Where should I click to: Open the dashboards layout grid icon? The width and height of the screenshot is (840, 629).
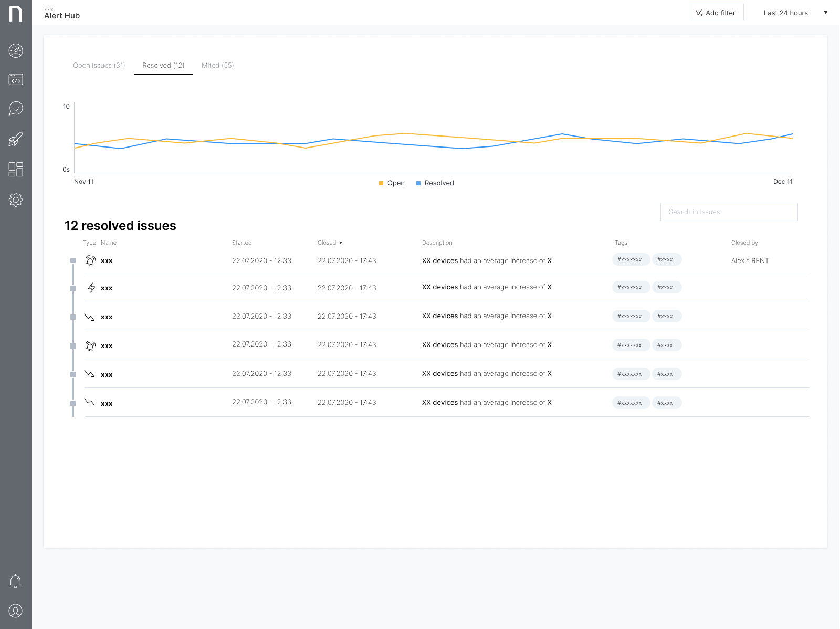(x=16, y=169)
